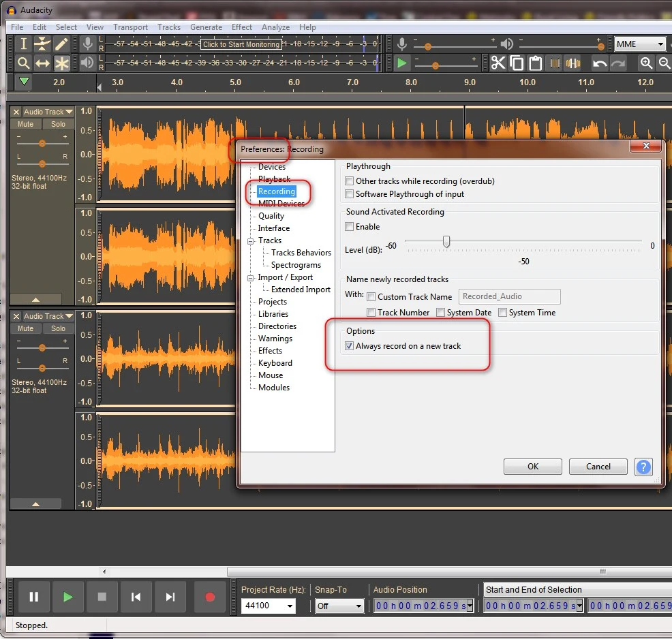Viewport: 672px width, 639px height.
Task: Click the Cut scissors icon
Action: point(498,63)
